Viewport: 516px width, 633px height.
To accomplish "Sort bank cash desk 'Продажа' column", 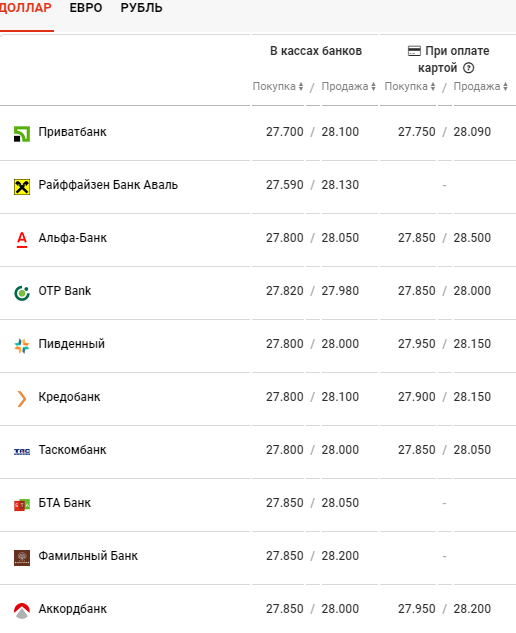I will click(x=348, y=86).
